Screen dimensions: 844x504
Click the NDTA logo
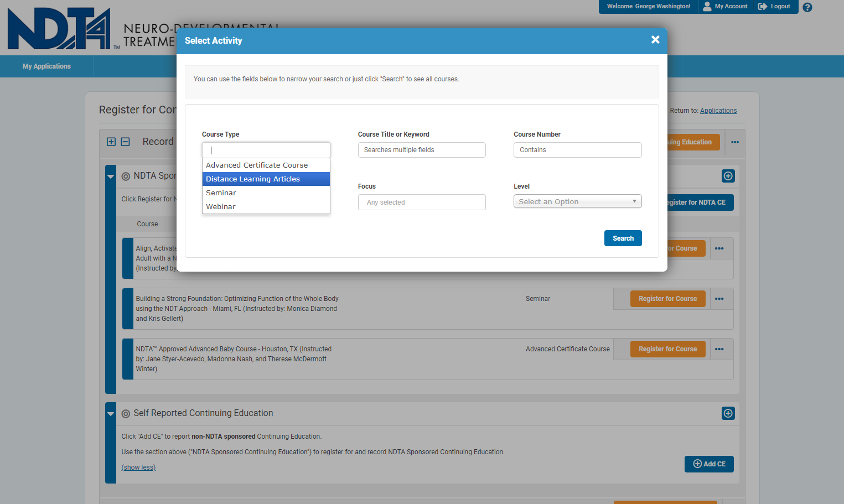coord(59,29)
